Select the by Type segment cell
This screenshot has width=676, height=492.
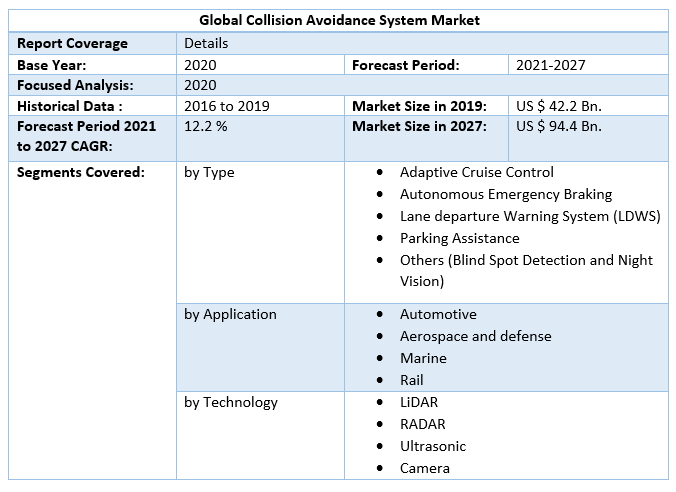coord(209,172)
